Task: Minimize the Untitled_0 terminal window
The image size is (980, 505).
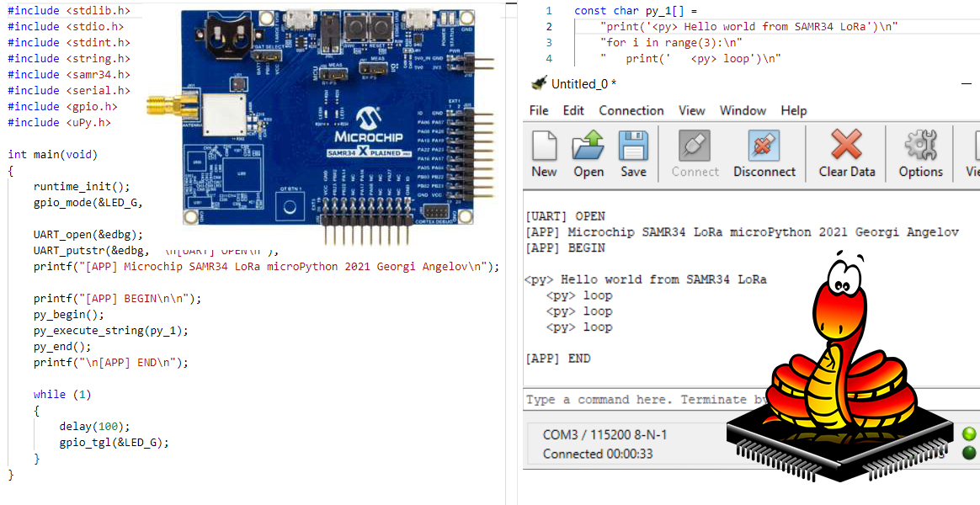Action: pyautogui.click(x=967, y=84)
